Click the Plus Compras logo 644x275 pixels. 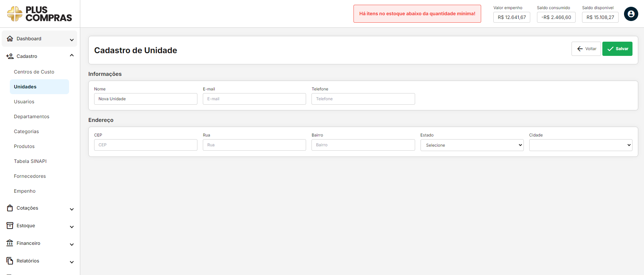coord(40,14)
